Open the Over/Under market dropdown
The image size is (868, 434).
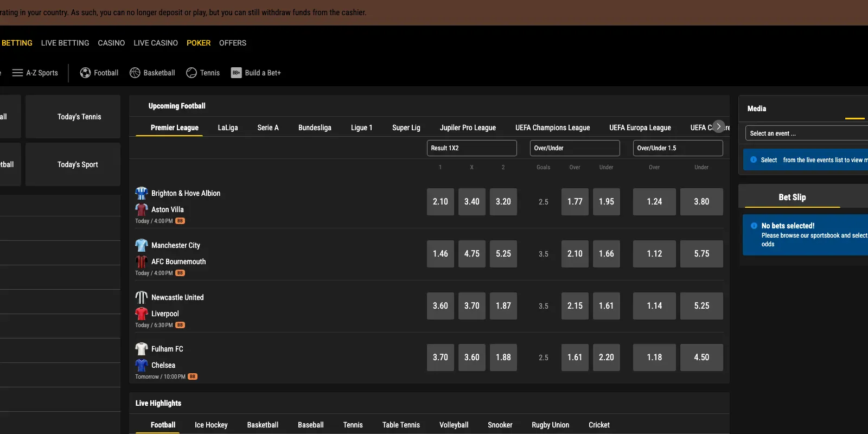pos(575,148)
